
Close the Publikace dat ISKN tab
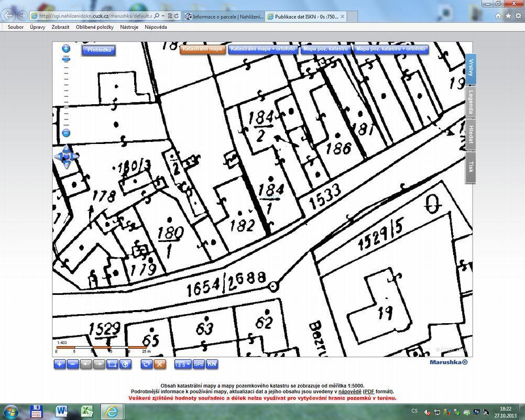tap(343, 16)
